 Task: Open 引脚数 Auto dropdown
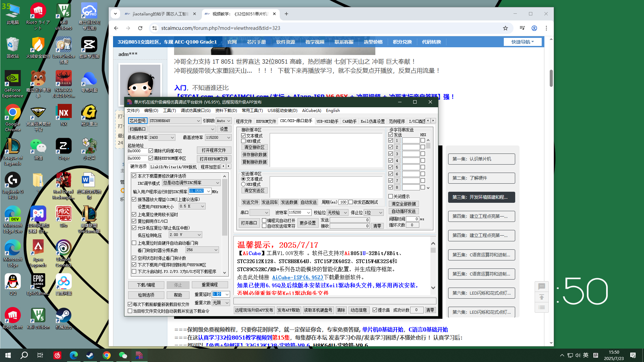click(223, 121)
